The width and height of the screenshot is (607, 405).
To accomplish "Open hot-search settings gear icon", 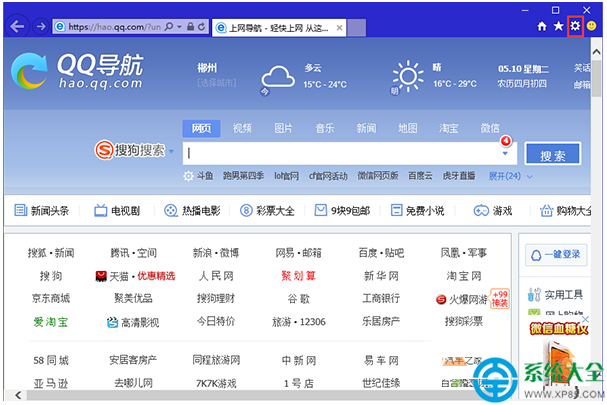I will 188,176.
